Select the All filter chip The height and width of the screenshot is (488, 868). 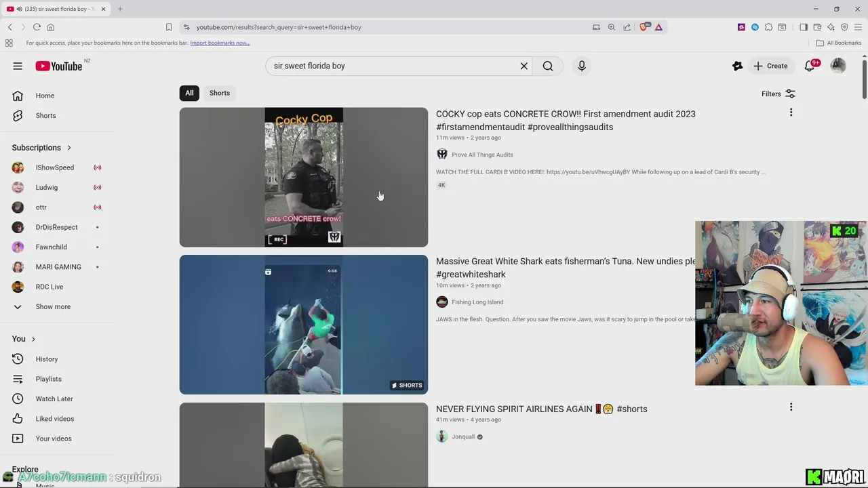(189, 93)
